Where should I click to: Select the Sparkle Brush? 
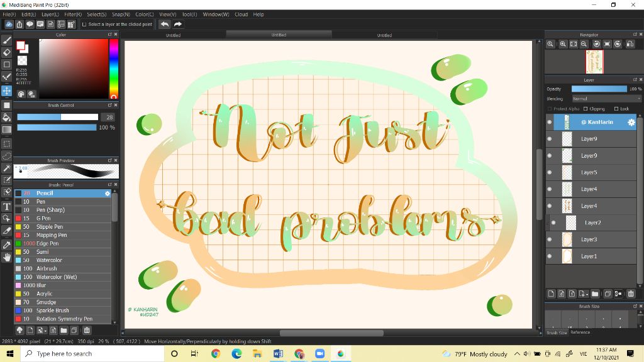pyautogui.click(x=63, y=310)
